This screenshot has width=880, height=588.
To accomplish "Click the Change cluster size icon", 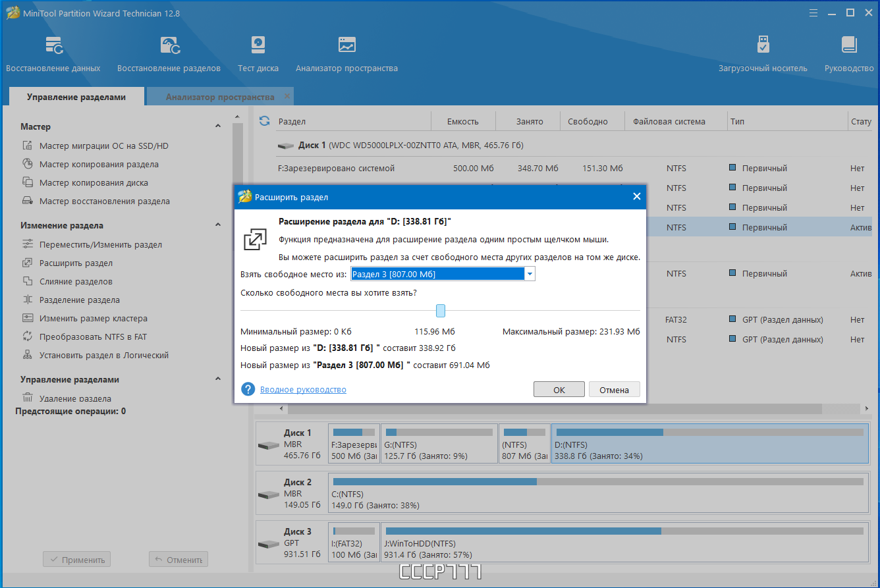I will 28,318.
